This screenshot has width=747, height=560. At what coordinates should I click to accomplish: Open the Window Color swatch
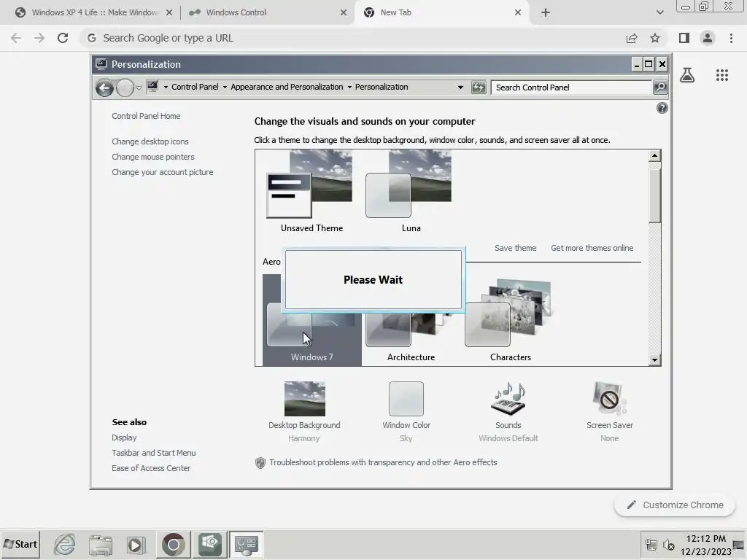pos(406,399)
